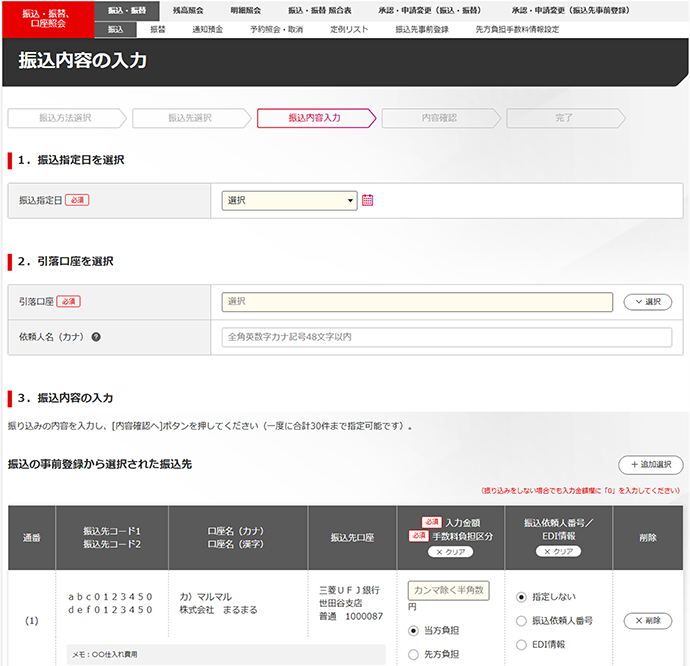Open the 残高照会 tab

coord(187,9)
